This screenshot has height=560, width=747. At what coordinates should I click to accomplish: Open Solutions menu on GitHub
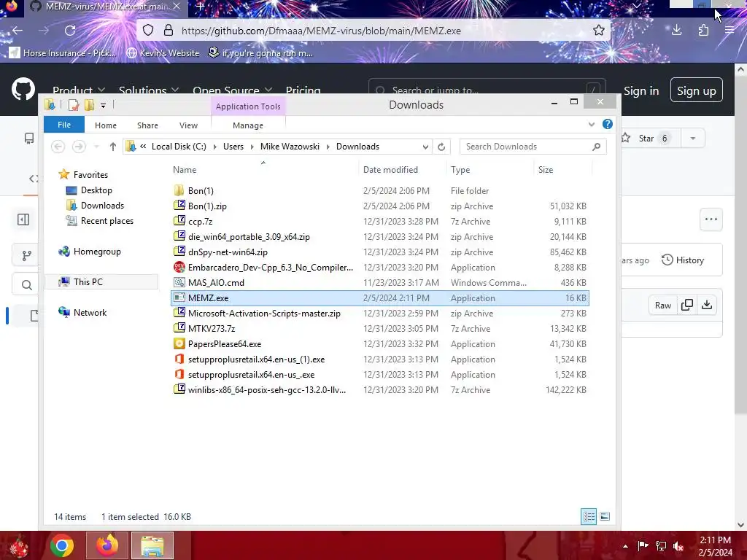coord(149,89)
